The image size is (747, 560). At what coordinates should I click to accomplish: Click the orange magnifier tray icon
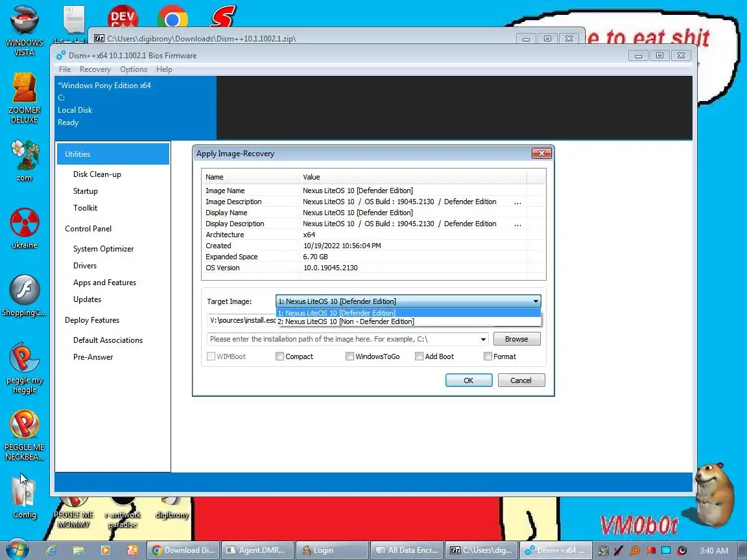coord(635,550)
